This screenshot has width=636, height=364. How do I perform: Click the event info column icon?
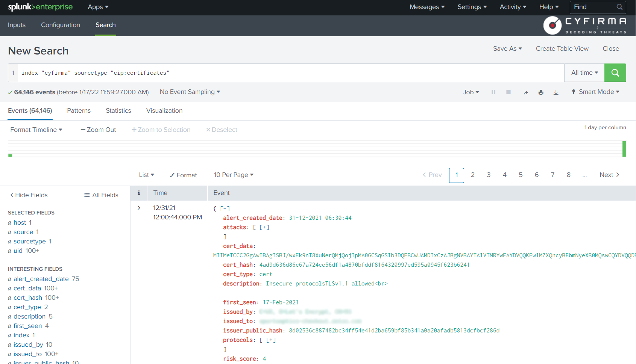139,193
